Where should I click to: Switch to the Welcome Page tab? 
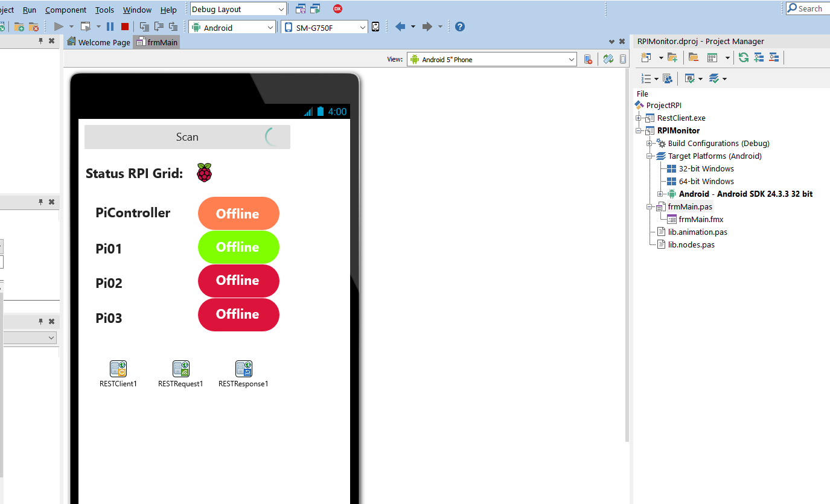[99, 42]
